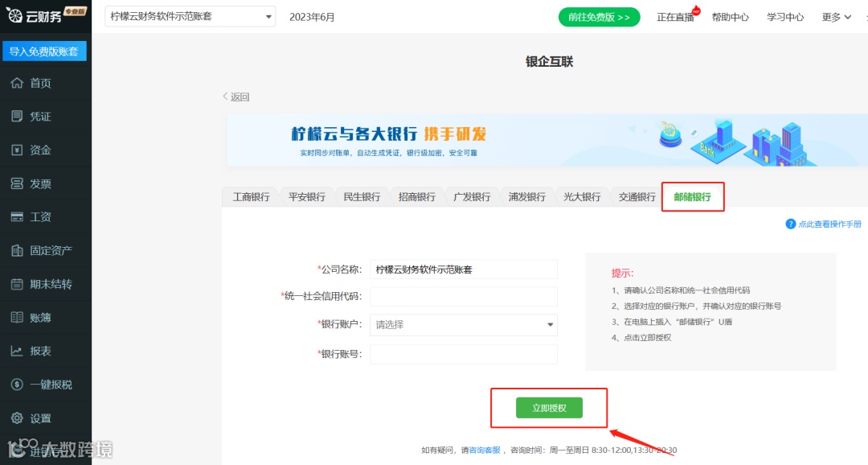Image resolution: width=868 pixels, height=465 pixels.
Task: Click the invoice icon beside 发票
Action: [17, 183]
